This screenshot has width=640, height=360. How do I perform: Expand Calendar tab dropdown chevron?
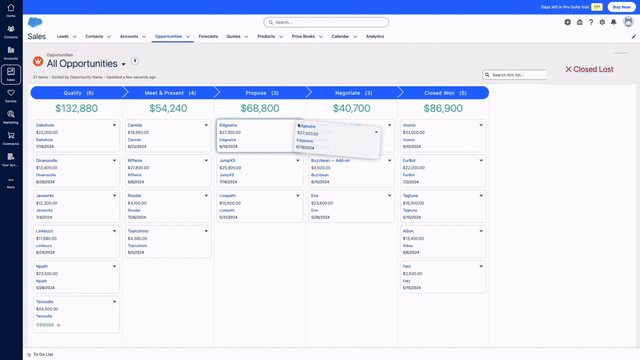pyautogui.click(x=355, y=37)
